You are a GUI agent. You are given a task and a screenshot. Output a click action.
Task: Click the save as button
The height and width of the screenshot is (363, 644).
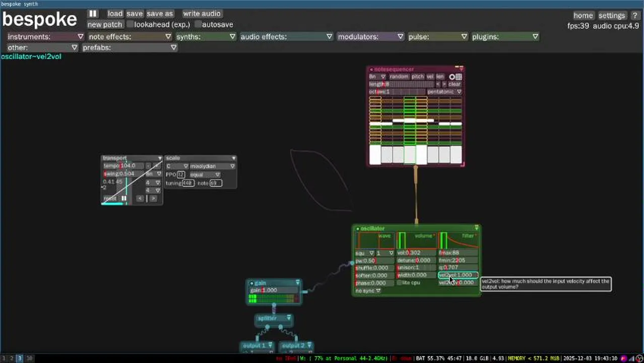(x=160, y=14)
